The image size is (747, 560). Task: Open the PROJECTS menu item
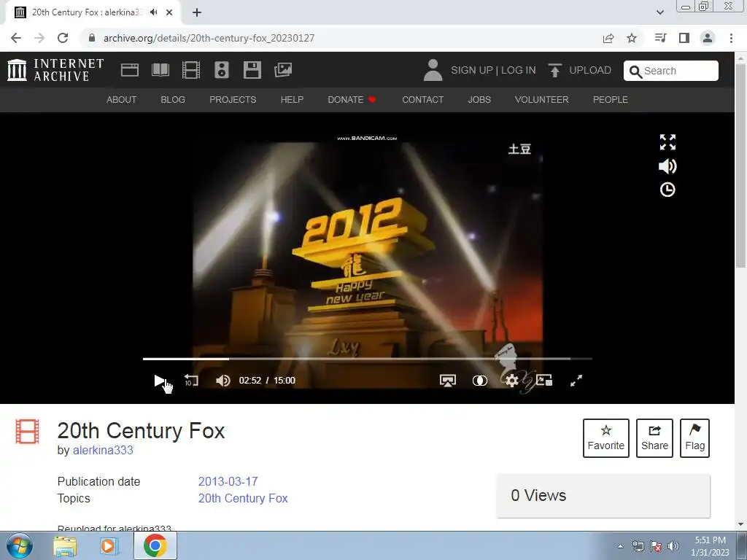click(233, 99)
